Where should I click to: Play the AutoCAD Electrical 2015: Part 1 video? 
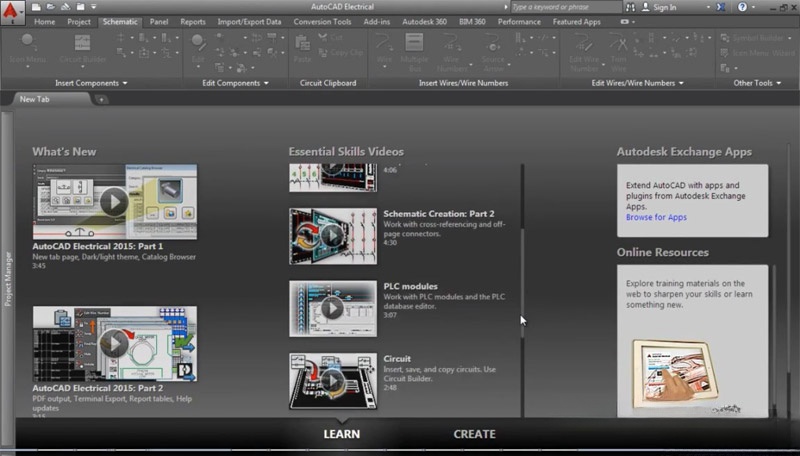(x=114, y=202)
